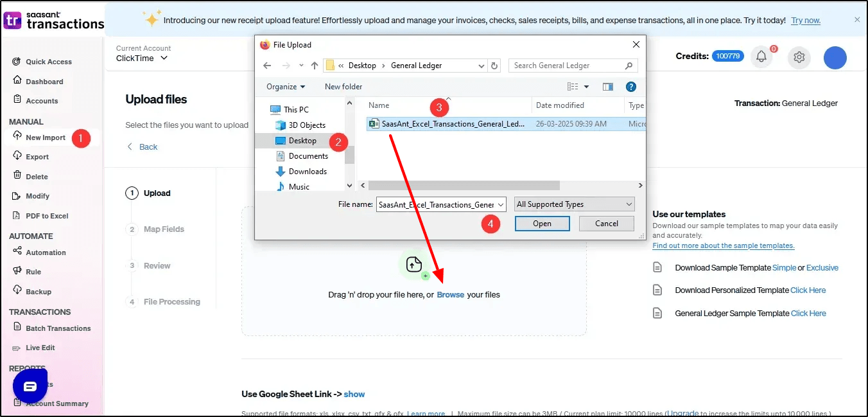Launch the Automation feature
Screen dimensions: 868x417
[x=45, y=252]
